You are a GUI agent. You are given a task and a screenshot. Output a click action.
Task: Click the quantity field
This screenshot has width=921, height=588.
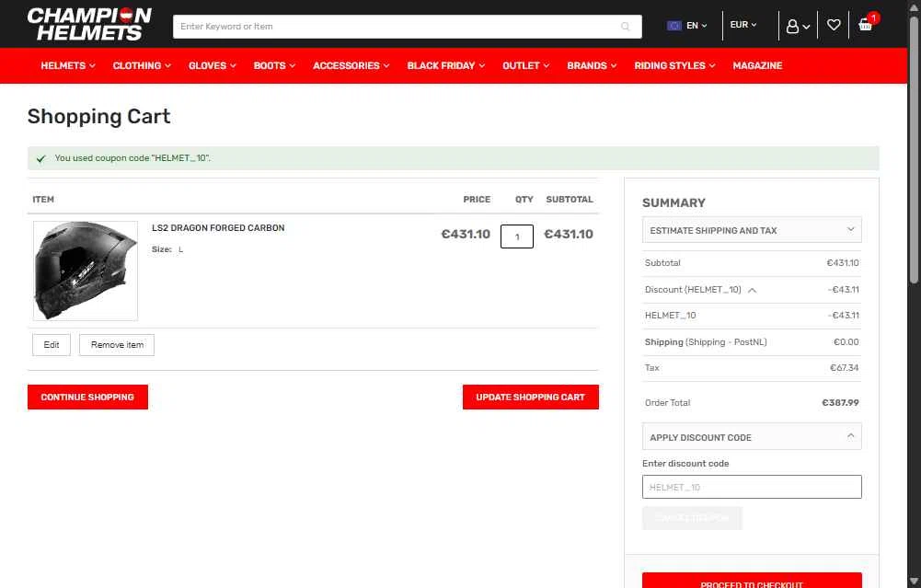tap(517, 236)
